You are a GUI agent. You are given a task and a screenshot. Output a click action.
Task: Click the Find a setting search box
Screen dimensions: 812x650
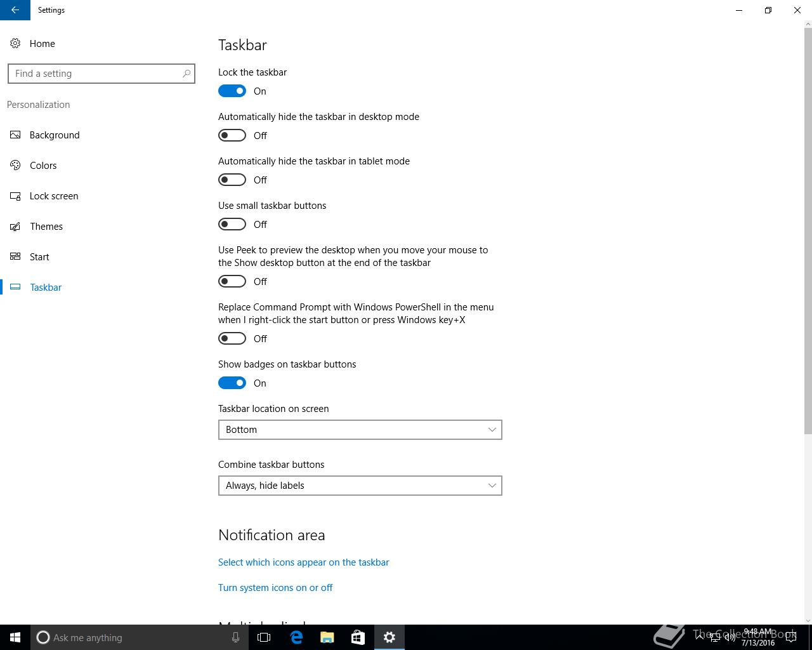[101, 74]
